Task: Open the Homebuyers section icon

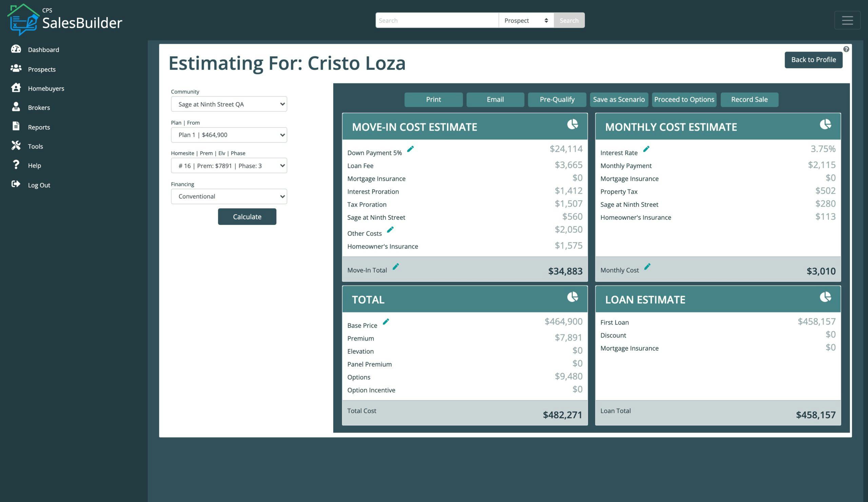Action: pos(16,88)
